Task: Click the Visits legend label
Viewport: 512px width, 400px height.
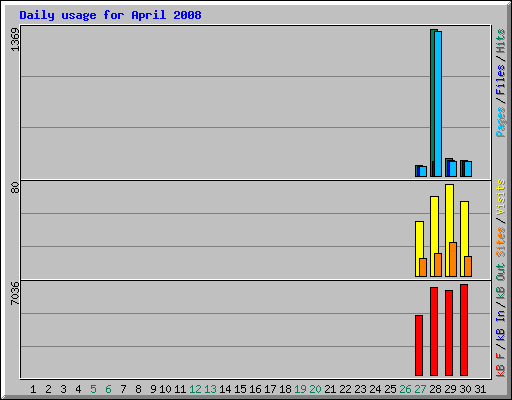Action: [x=500, y=197]
